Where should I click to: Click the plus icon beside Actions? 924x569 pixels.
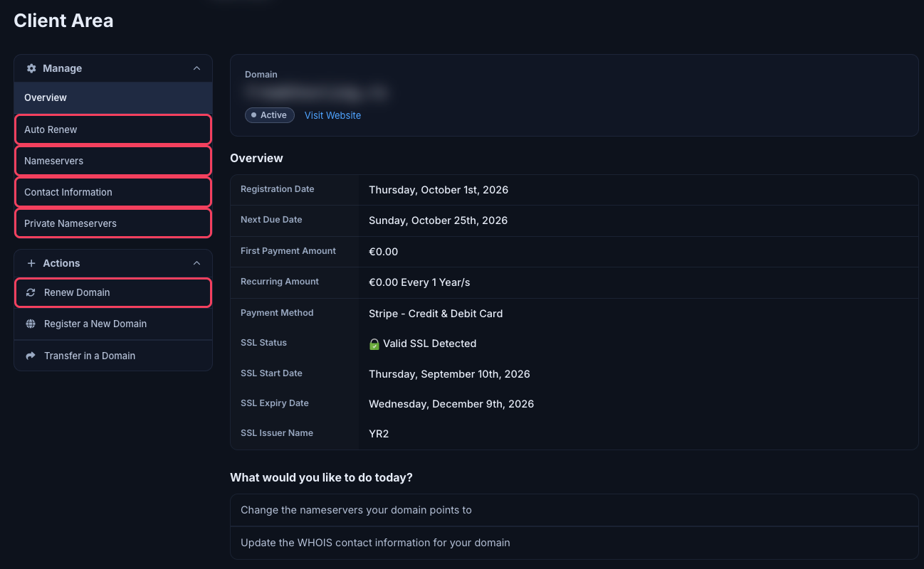point(31,263)
